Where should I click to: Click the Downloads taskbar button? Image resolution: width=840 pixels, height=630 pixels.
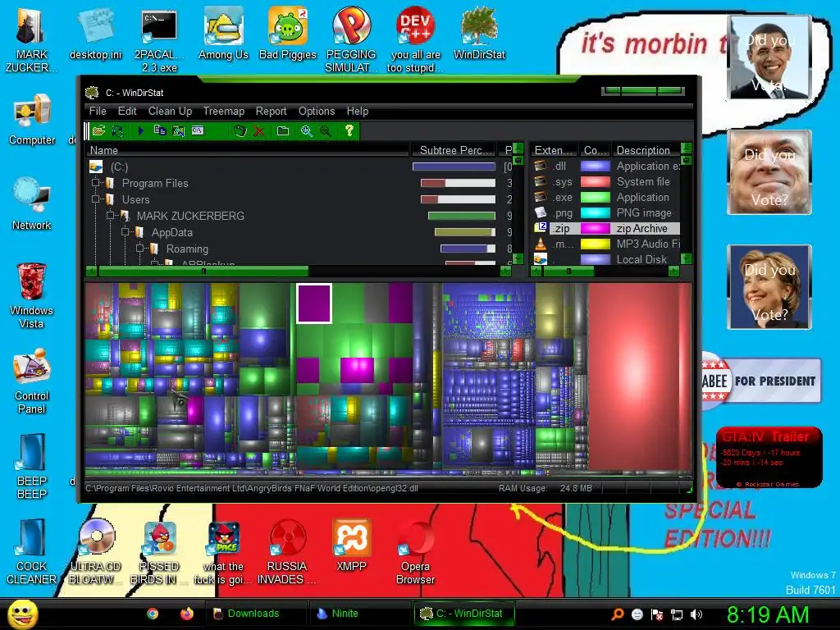click(257, 614)
